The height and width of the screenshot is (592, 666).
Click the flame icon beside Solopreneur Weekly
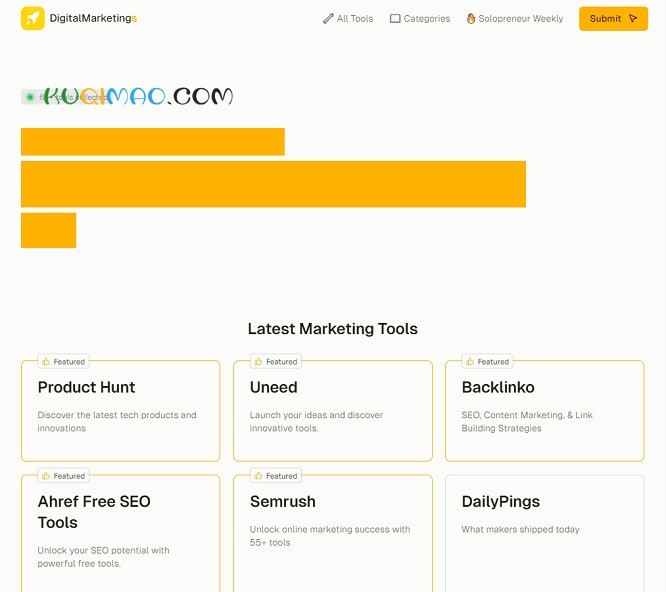coord(471,18)
